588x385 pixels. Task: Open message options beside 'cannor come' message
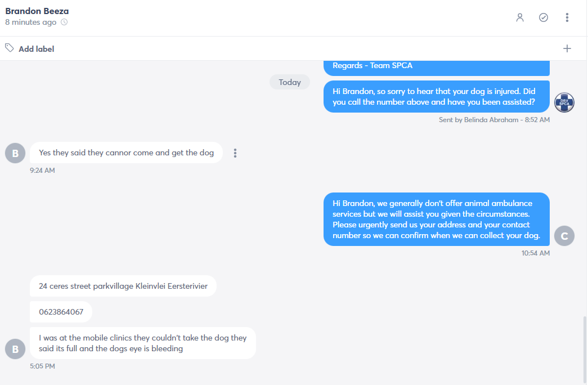(235, 153)
